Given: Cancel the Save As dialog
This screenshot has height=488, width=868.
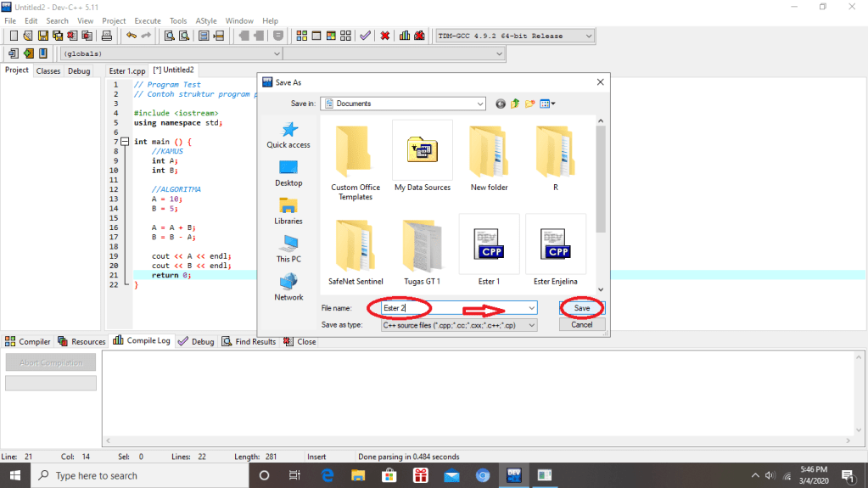Looking at the screenshot, I should click(581, 325).
